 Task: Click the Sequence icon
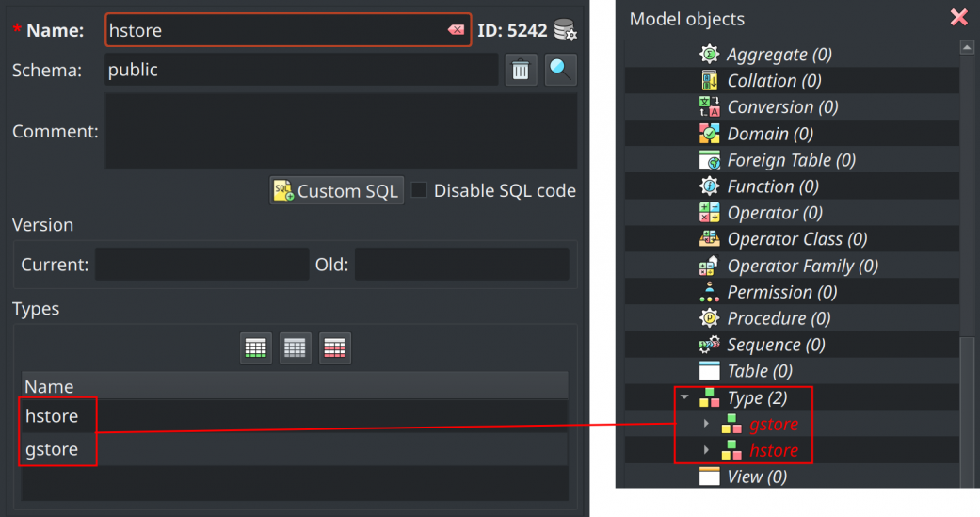click(710, 345)
